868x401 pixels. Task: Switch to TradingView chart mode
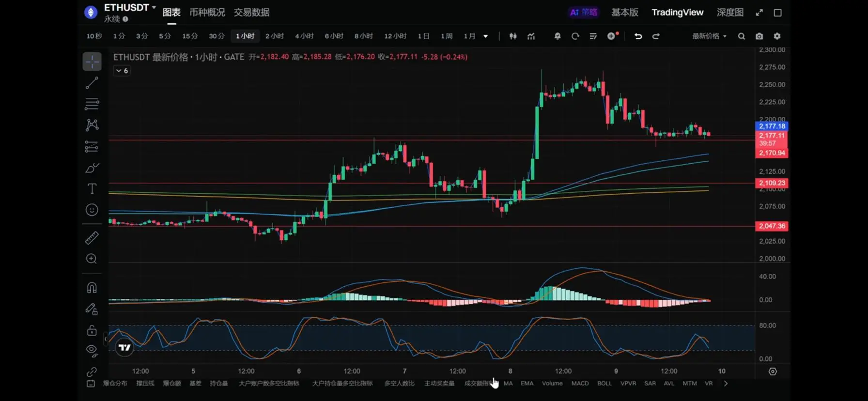677,13
